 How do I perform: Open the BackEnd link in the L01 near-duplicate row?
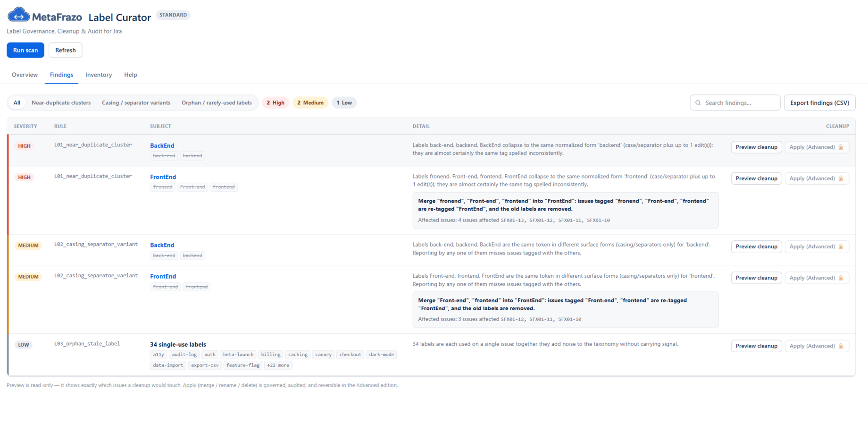162,146
